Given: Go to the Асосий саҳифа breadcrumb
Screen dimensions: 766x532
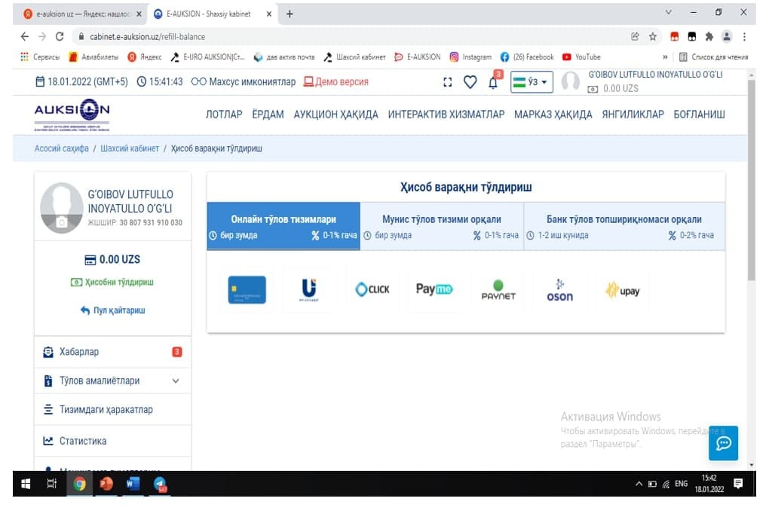Looking at the screenshot, I should [x=62, y=148].
